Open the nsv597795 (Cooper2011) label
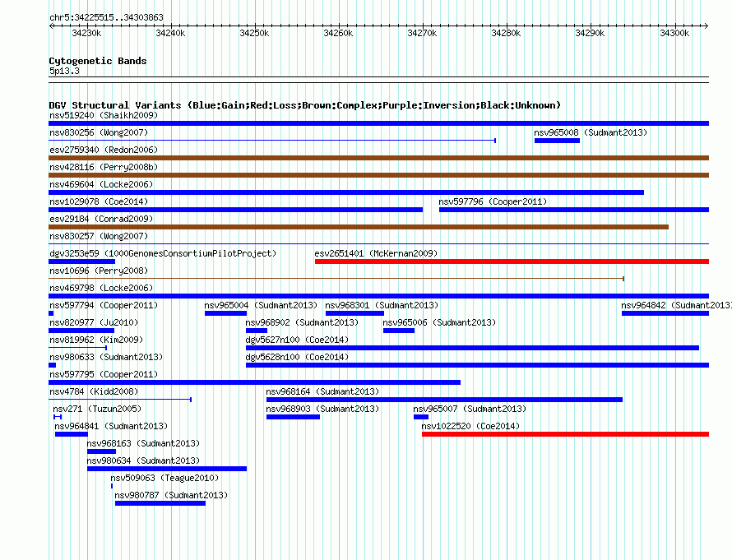Image resolution: width=732 pixels, height=560 pixels. click(104, 374)
